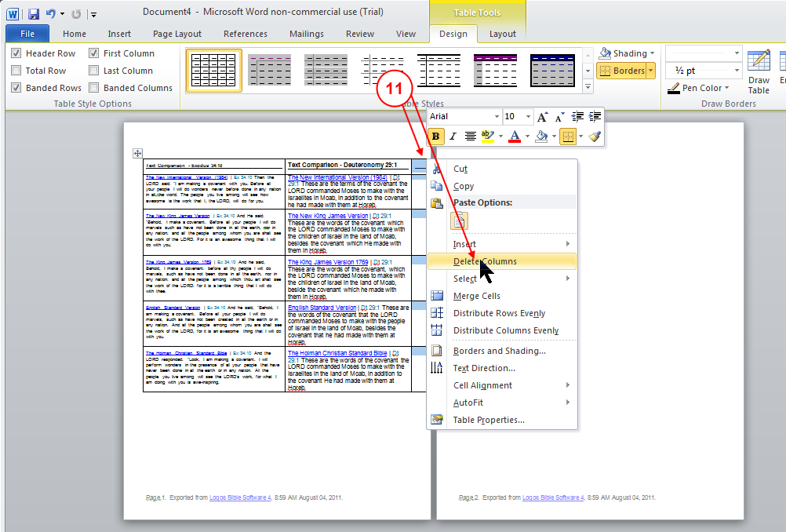Click Center alignment in the mini toolbar
Viewport: 786px width, 532px height.
pyautogui.click(x=470, y=136)
